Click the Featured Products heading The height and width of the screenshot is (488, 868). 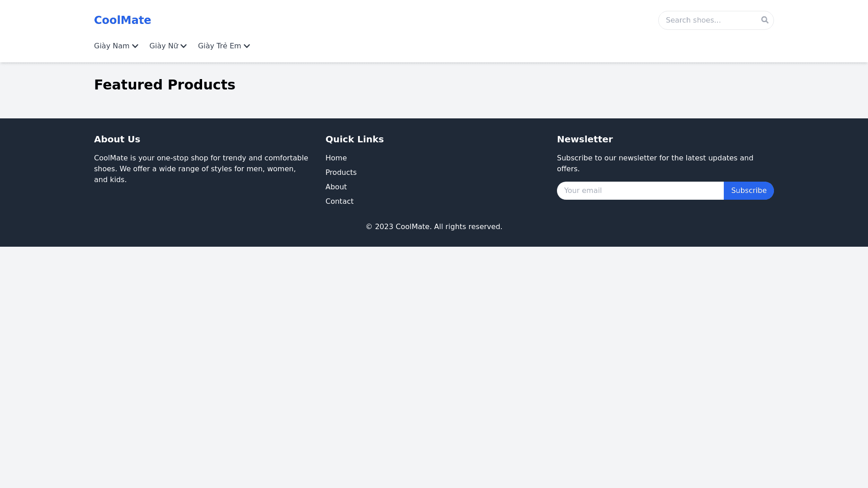click(x=165, y=85)
